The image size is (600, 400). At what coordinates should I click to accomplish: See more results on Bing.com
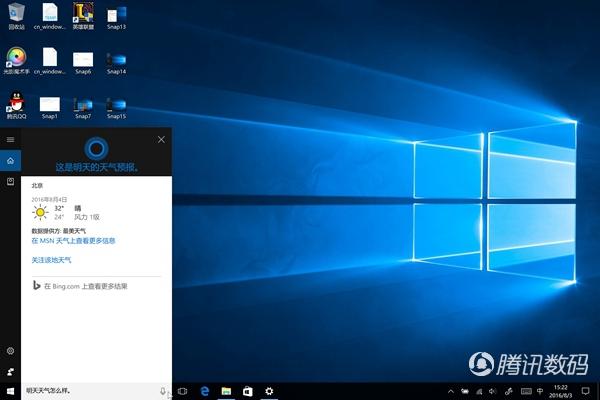[x=80, y=286]
